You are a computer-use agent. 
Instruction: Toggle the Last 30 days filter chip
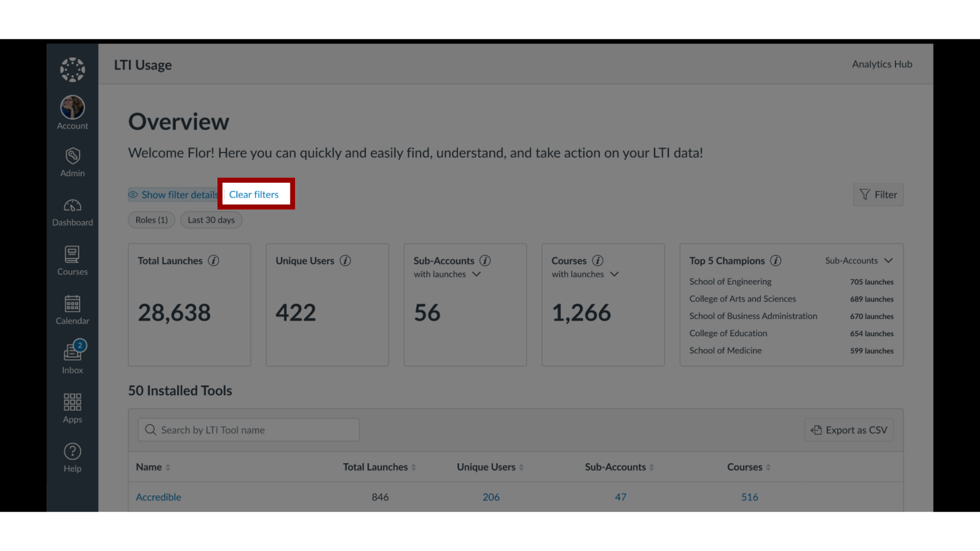coord(211,219)
